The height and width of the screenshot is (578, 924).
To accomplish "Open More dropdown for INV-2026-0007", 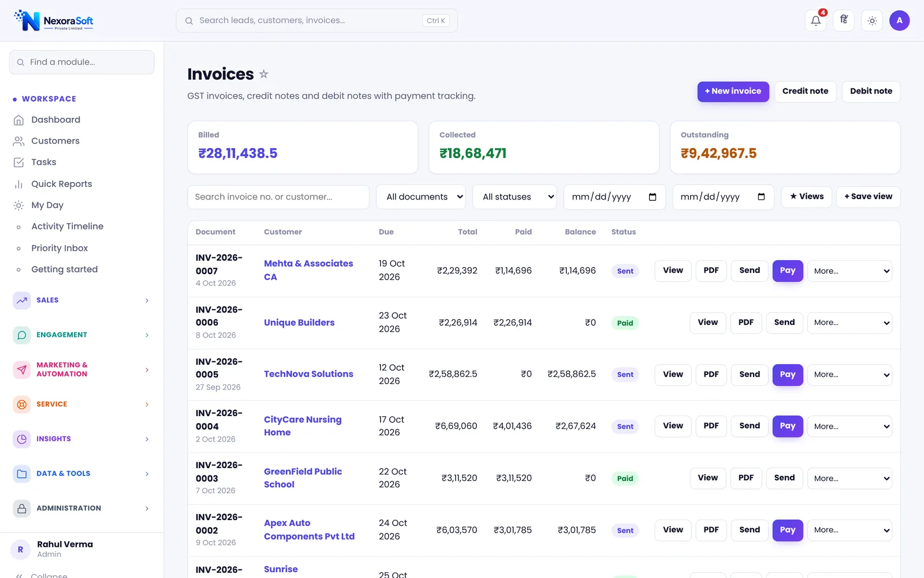I will [x=850, y=271].
